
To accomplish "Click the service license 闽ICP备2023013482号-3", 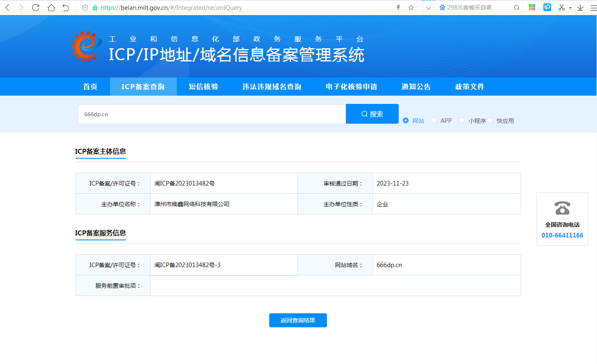I will point(187,265).
